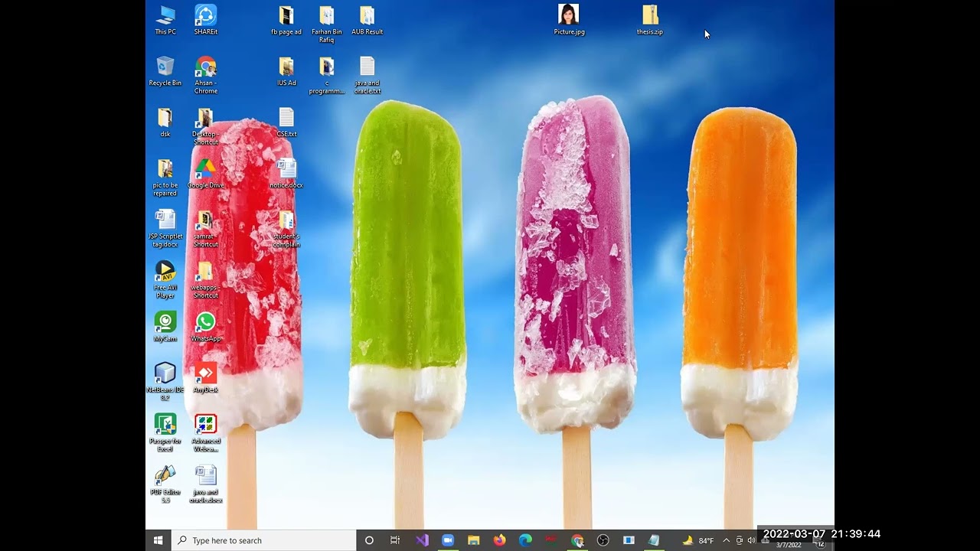Screen dimensions: 980x551
Task: Select the Free AVI Player shortcut
Action: [165, 279]
